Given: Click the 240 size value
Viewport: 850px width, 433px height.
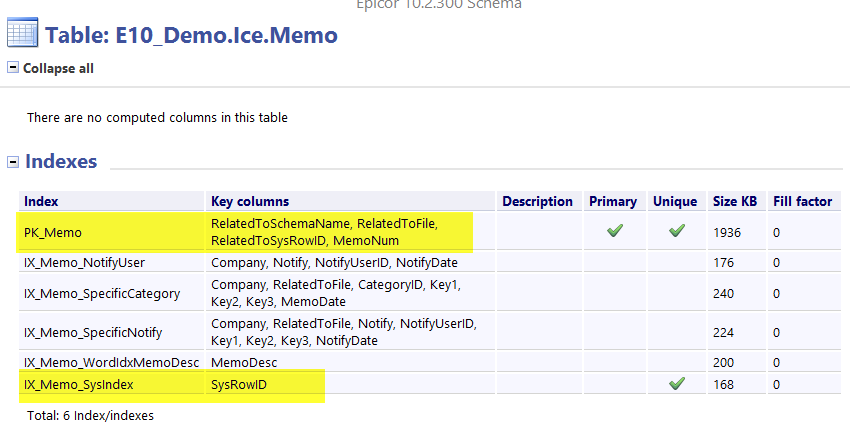Looking at the screenshot, I should [x=724, y=294].
